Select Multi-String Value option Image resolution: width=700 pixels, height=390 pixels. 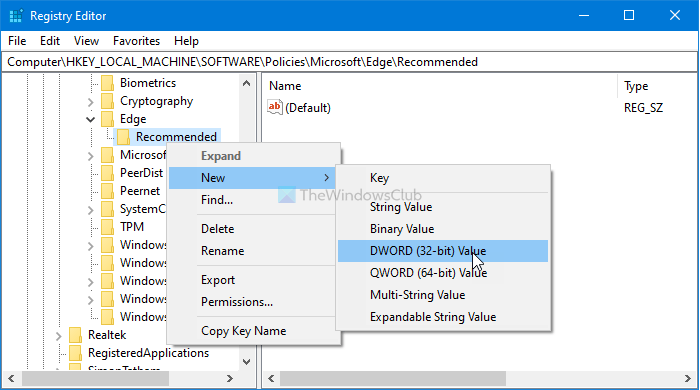pyautogui.click(x=443, y=295)
